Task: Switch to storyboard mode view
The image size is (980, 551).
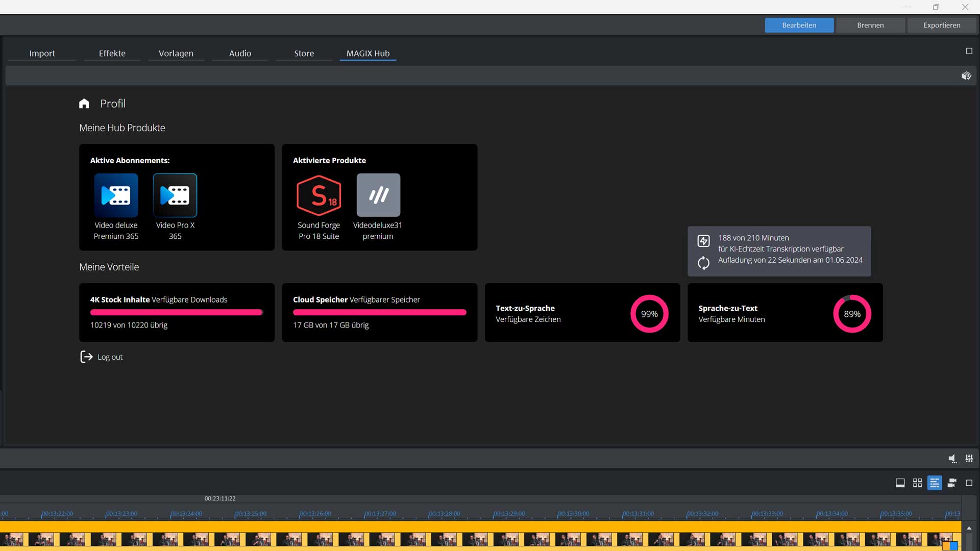Action: click(x=900, y=483)
